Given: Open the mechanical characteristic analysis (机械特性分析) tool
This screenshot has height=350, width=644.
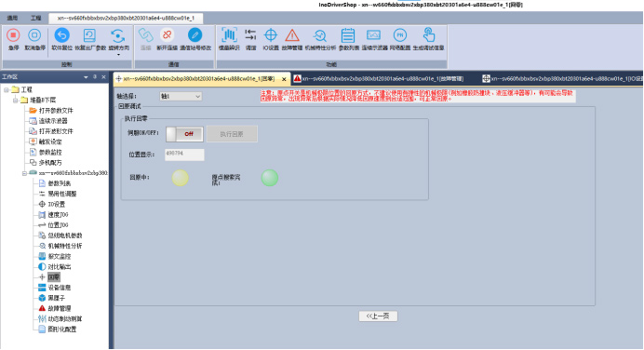Looking at the screenshot, I should (319, 35).
